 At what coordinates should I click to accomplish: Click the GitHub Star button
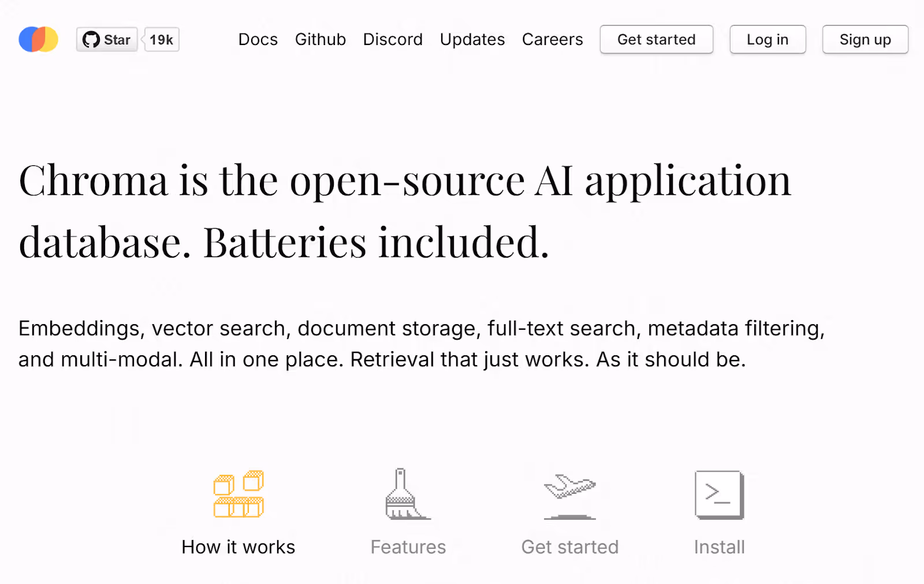coord(107,39)
